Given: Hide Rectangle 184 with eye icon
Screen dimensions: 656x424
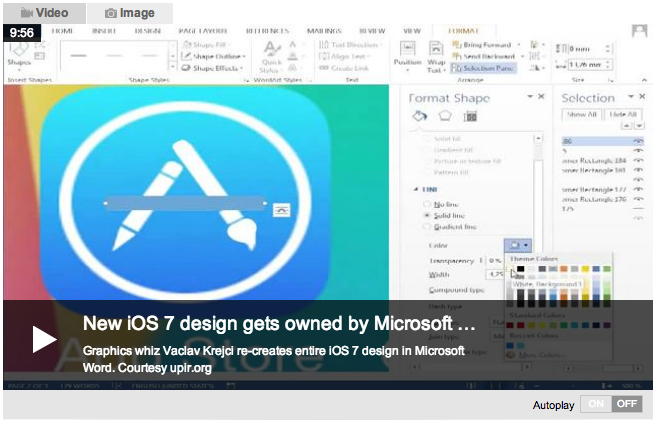Looking at the screenshot, I should click(638, 161).
